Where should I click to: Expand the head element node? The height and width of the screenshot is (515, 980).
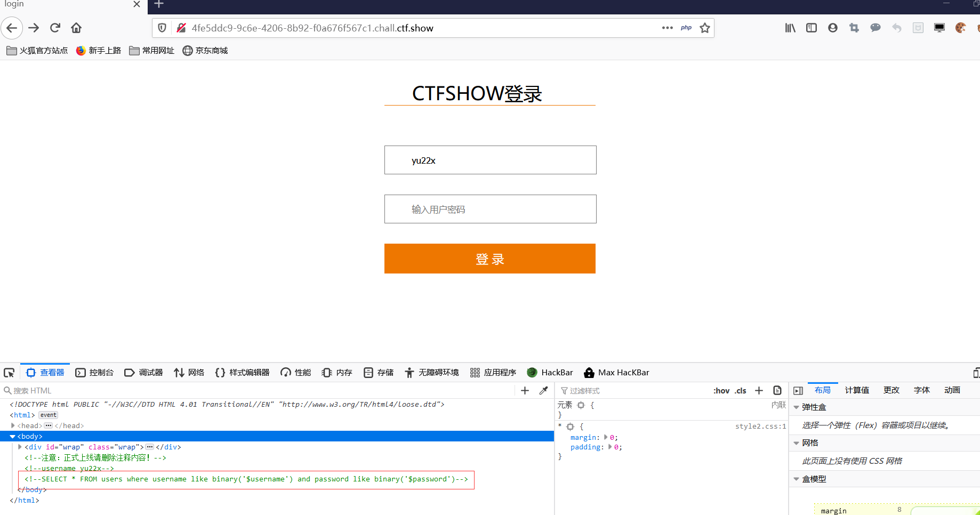13,425
